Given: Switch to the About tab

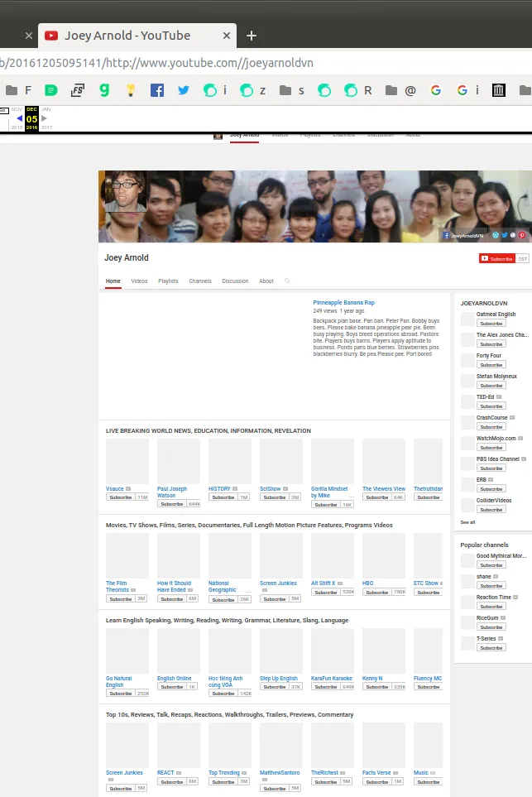Looking at the screenshot, I should 266,281.
